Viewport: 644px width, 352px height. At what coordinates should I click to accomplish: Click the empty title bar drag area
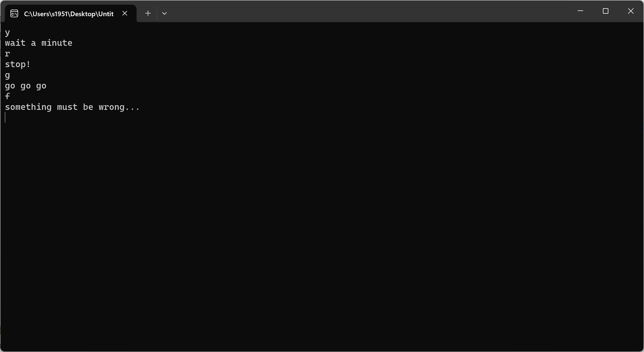[356, 11]
